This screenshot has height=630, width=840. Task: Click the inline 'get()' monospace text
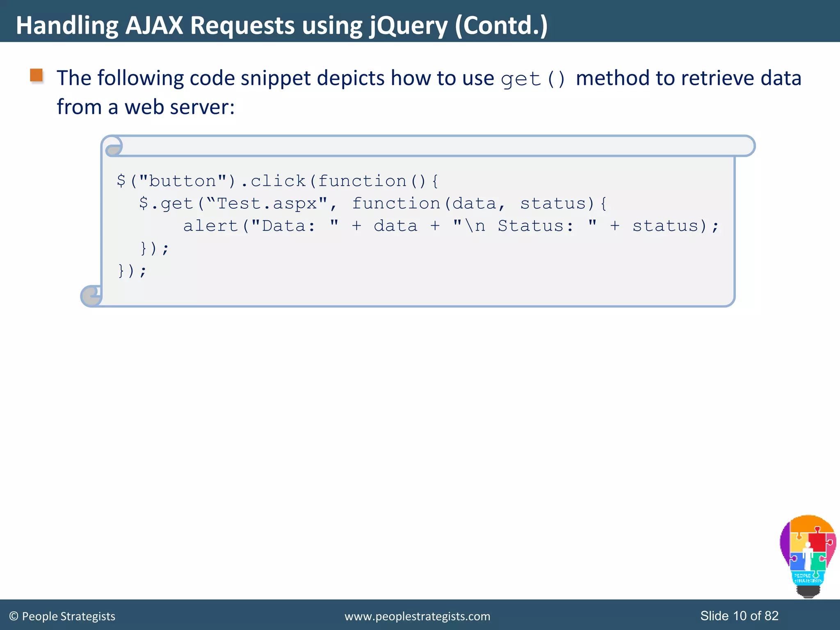click(533, 79)
